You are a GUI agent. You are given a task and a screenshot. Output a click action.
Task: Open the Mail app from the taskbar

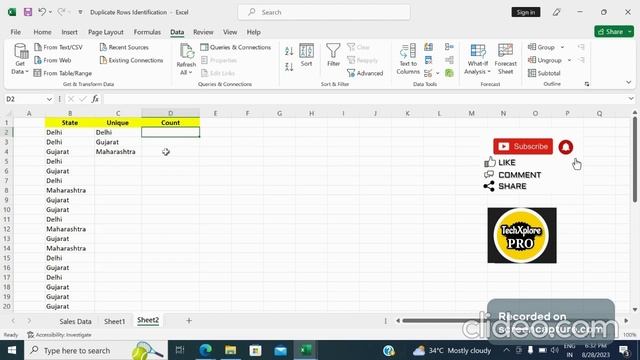(x=280, y=350)
